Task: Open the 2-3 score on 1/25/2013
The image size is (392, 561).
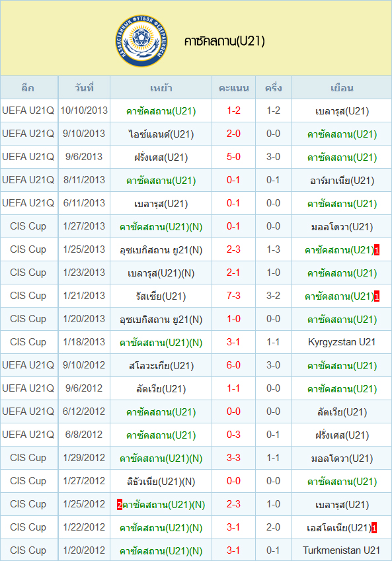Action: [x=233, y=249]
